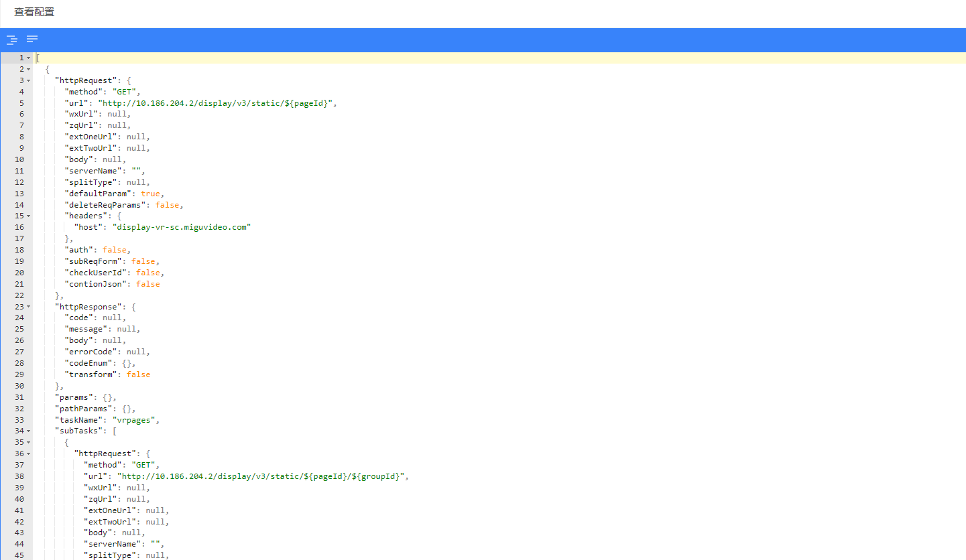Click the "checkUserId" key on line 20
This screenshot has width=966, height=560.
pos(96,273)
